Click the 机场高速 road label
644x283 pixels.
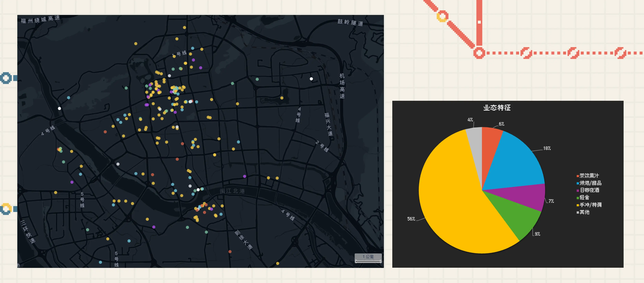[342, 86]
